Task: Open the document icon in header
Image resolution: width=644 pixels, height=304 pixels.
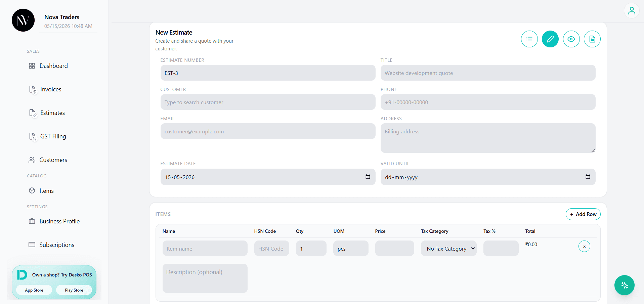Action: click(592, 39)
